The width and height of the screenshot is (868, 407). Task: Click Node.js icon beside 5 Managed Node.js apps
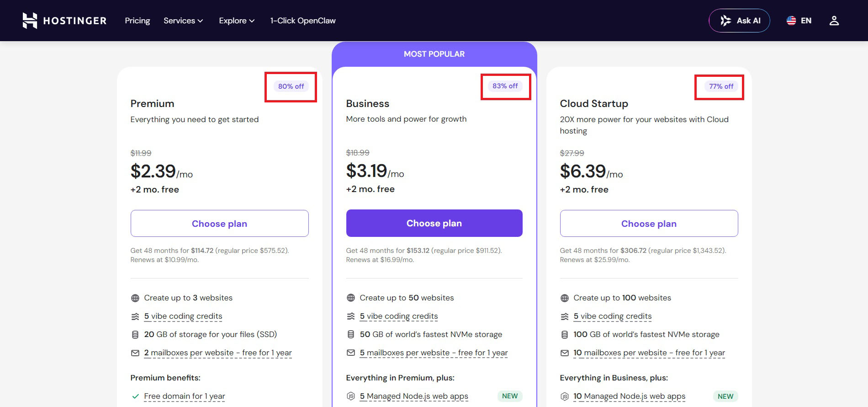point(351,396)
